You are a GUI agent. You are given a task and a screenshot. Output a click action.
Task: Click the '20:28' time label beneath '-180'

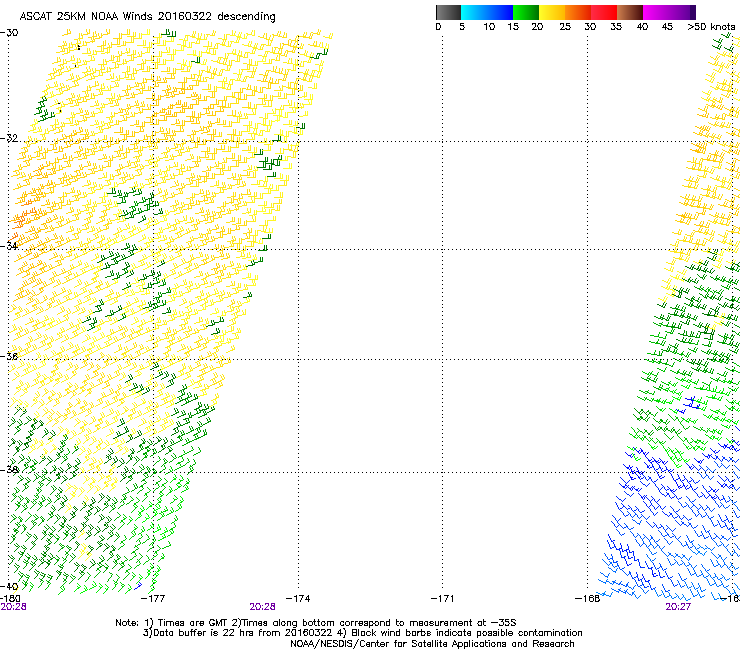point(13,607)
